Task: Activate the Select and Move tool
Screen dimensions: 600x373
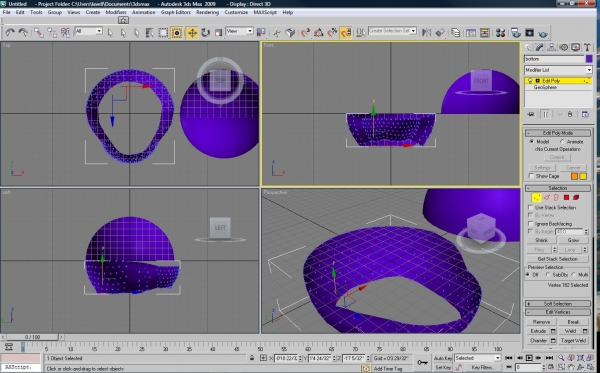Action: click(x=192, y=33)
